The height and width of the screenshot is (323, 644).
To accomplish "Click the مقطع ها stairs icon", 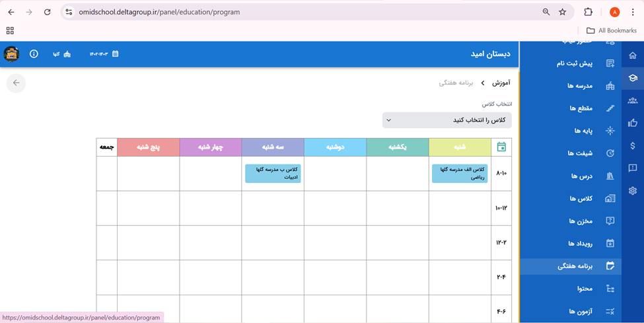I will pyautogui.click(x=610, y=108).
